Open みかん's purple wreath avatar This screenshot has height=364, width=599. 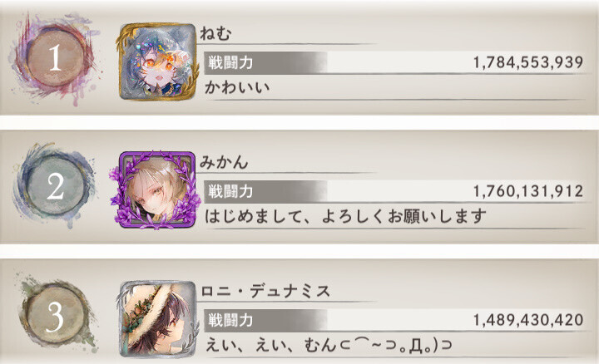point(156,190)
